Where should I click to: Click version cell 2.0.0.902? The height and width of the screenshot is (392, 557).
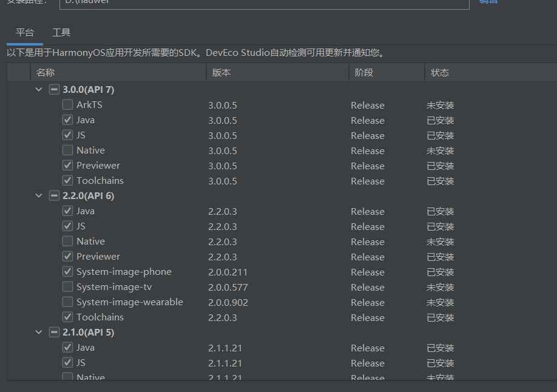click(228, 302)
